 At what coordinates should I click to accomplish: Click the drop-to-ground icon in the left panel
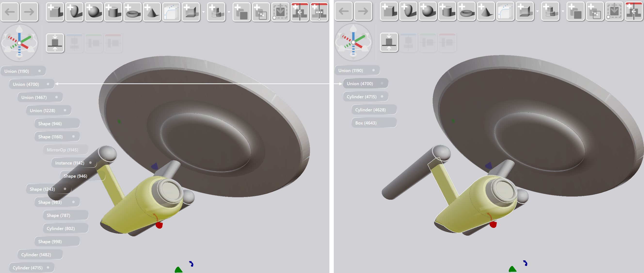click(x=55, y=43)
